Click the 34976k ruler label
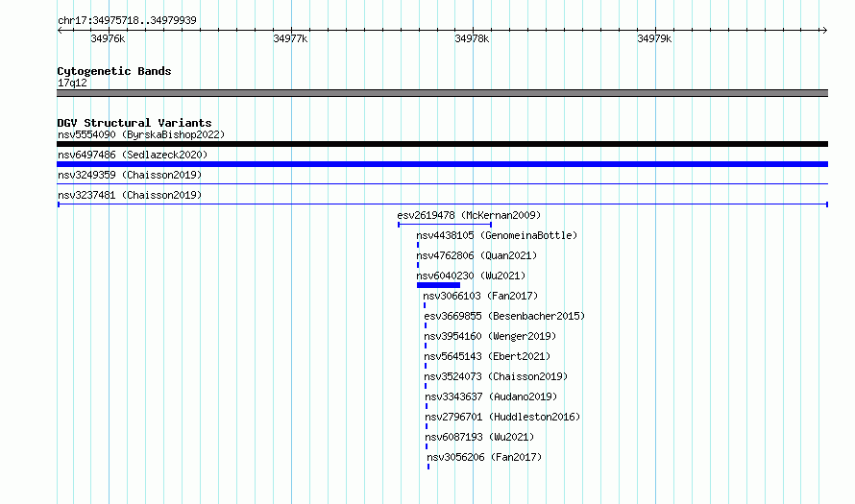855x504 pixels. click(x=108, y=38)
